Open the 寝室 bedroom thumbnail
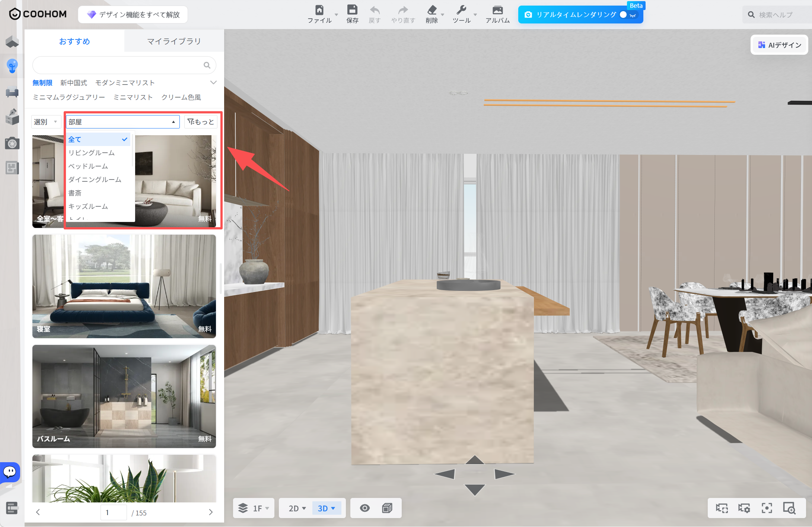Screen dimensions: 812x527 pos(124,286)
